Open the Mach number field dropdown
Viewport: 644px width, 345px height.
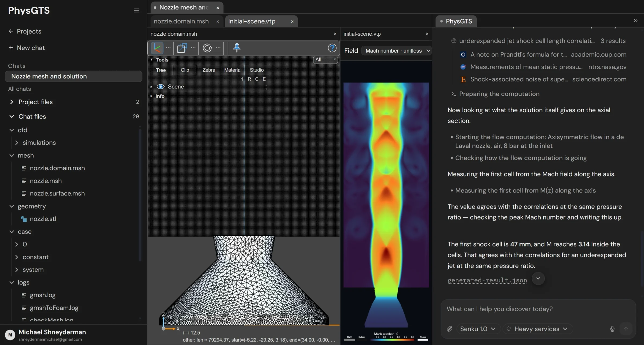[x=397, y=51]
